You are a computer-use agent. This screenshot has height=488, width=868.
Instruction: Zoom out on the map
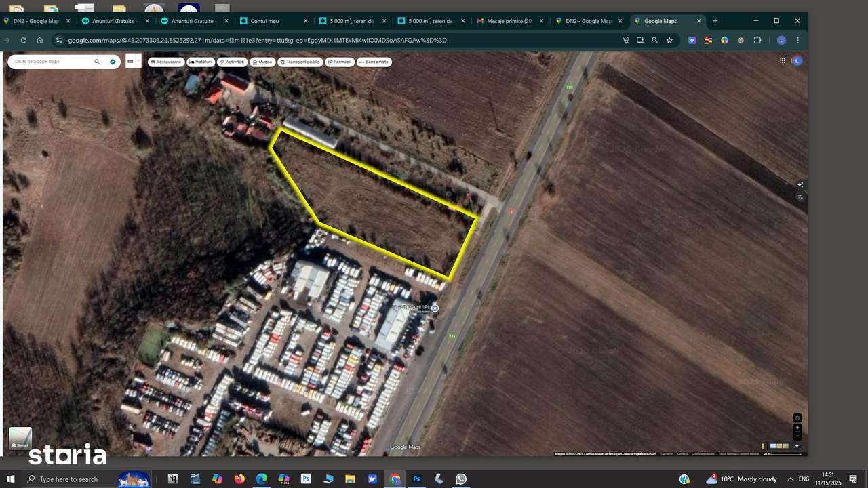coord(797,436)
